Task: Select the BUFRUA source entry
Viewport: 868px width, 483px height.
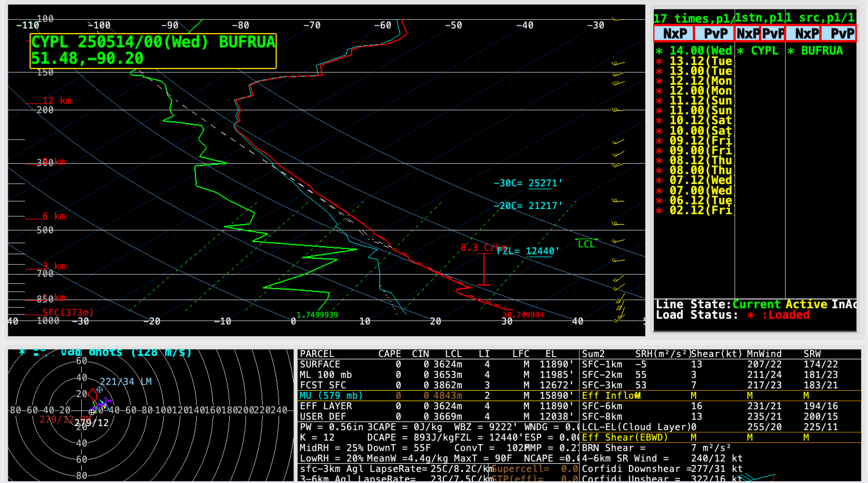Action: click(x=815, y=51)
